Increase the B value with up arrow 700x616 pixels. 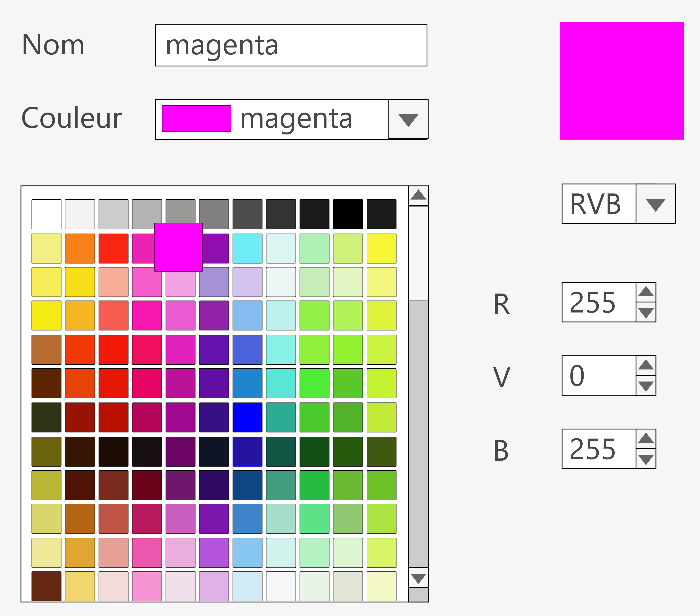646,439
